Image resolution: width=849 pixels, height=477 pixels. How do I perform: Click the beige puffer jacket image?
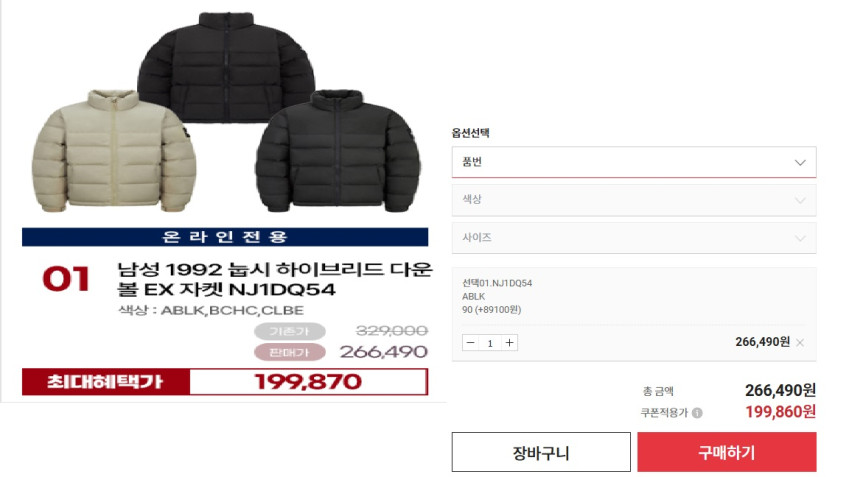[114, 151]
